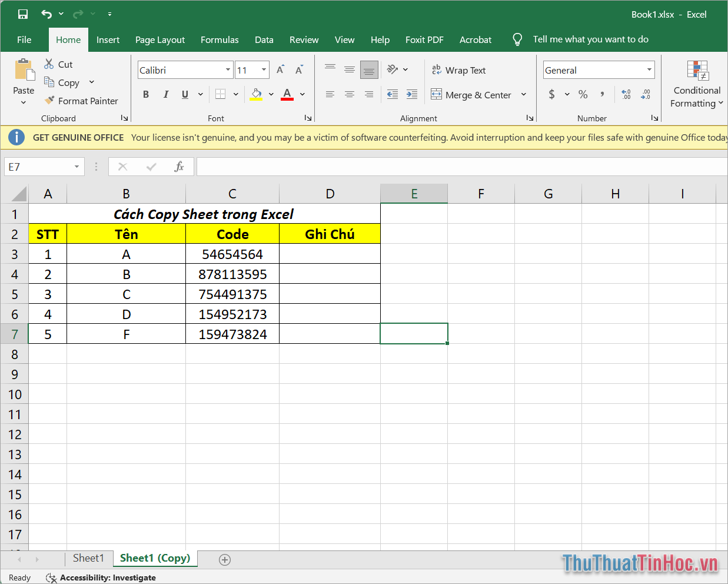
Task: Click Decrease Indent icon
Action: click(393, 94)
